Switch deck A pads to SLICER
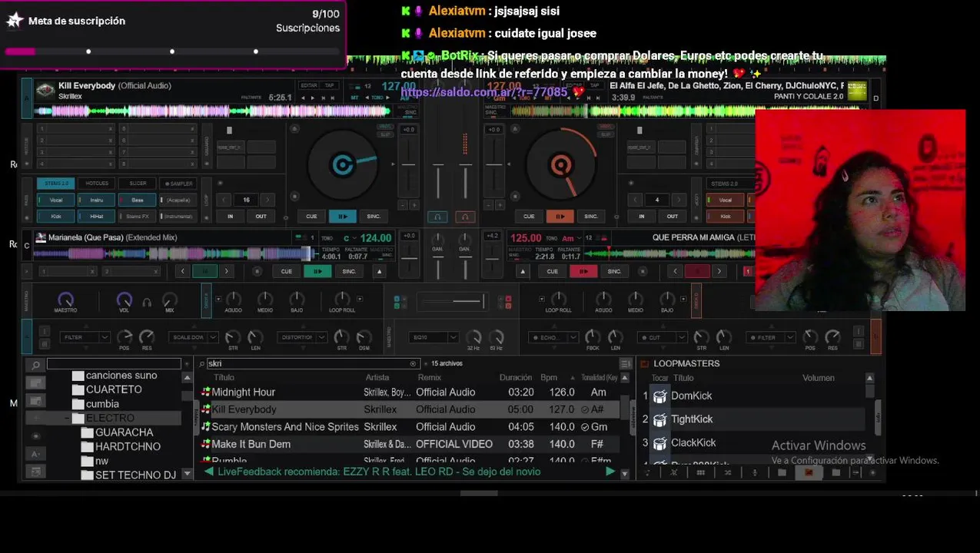This screenshot has height=553, width=980. click(137, 184)
